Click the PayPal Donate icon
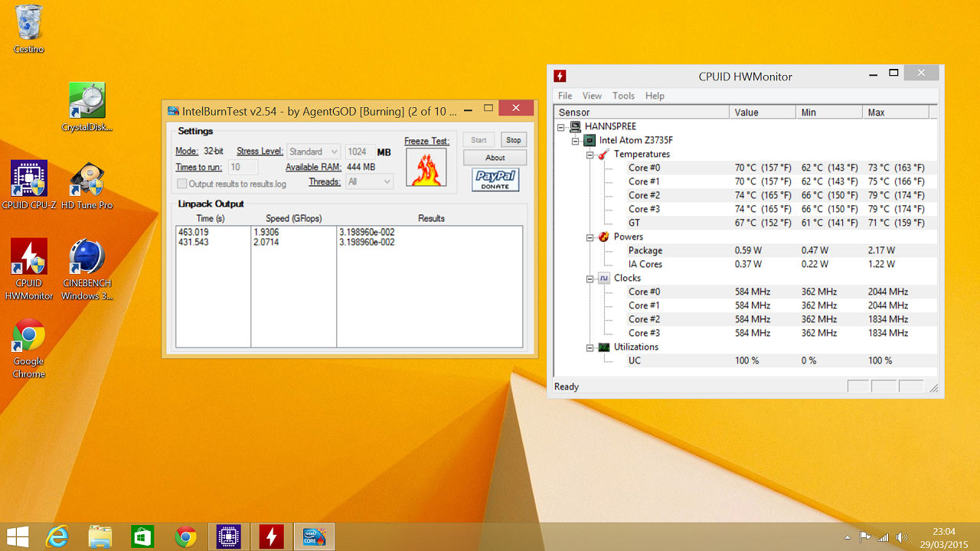The image size is (980, 551). pyautogui.click(x=495, y=181)
